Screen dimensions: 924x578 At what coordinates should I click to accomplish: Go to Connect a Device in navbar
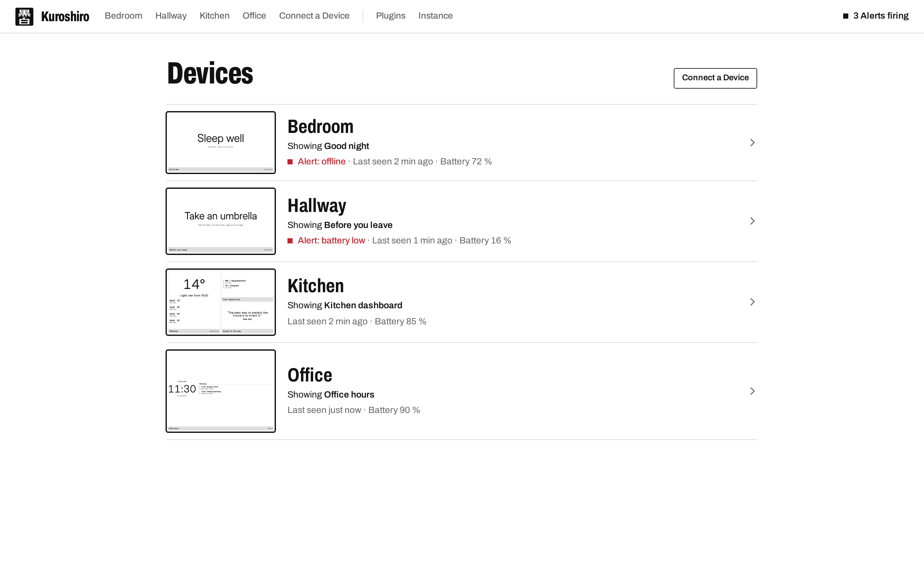(x=314, y=16)
